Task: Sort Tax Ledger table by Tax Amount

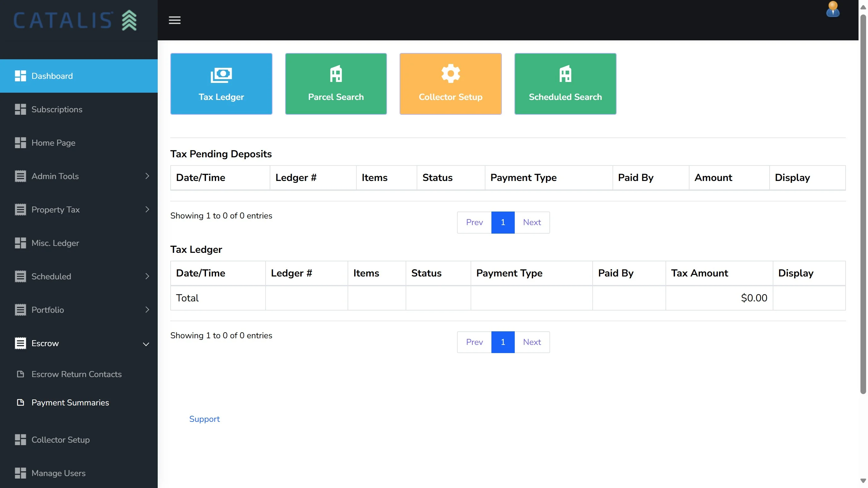Action: coord(719,273)
